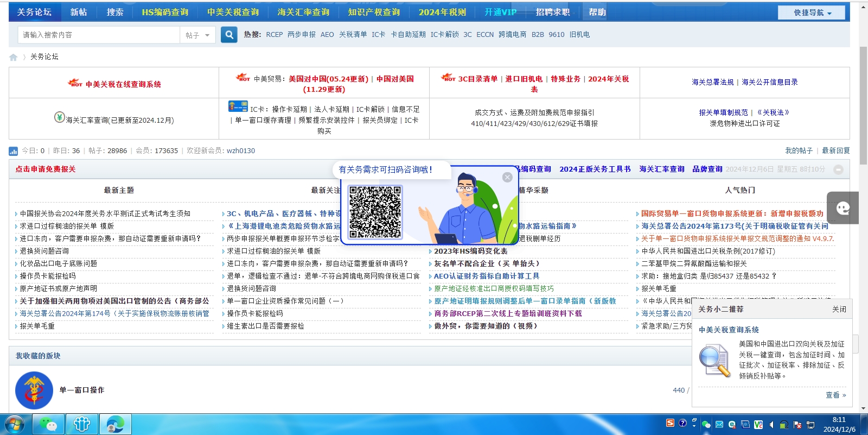Click the 单一窗口操作 customs emblem logo
Image resolution: width=868 pixels, height=435 pixels.
pyautogui.click(x=34, y=390)
